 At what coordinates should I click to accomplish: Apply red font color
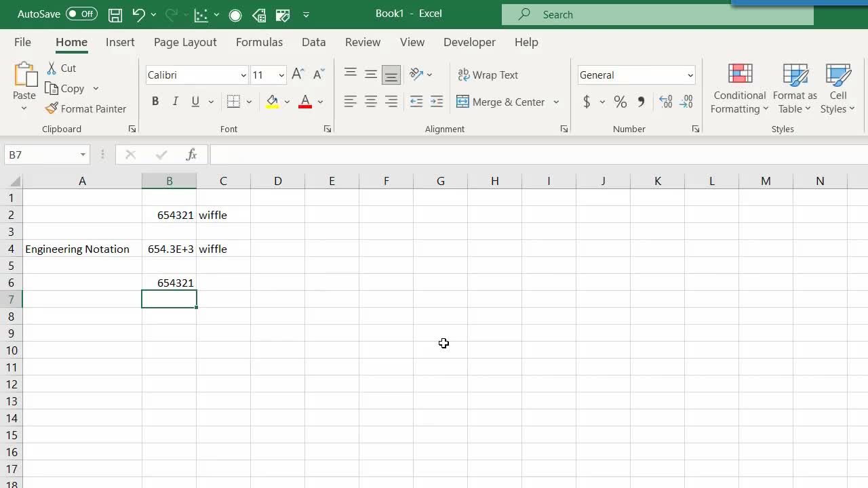click(x=305, y=102)
